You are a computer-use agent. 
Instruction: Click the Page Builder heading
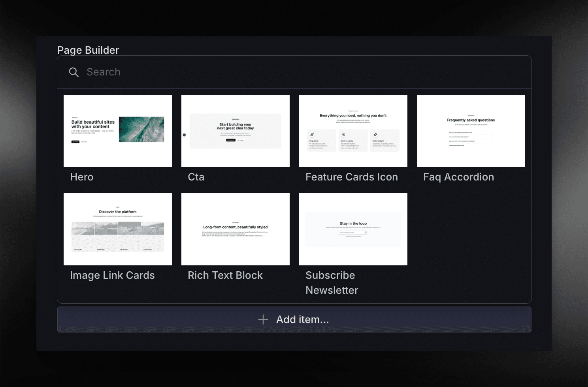pyautogui.click(x=88, y=50)
